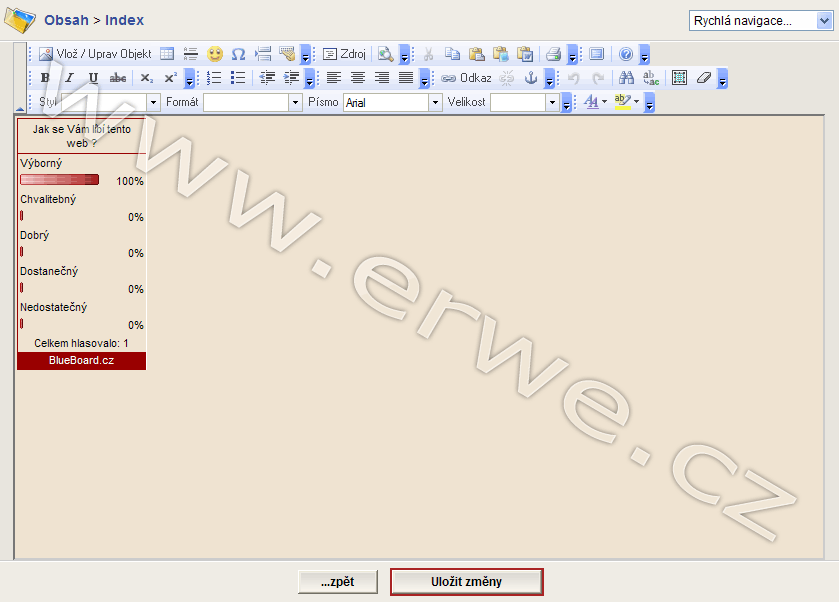The height and width of the screenshot is (602, 839).
Task: Open the universal keyboard tool
Action: click(x=287, y=54)
